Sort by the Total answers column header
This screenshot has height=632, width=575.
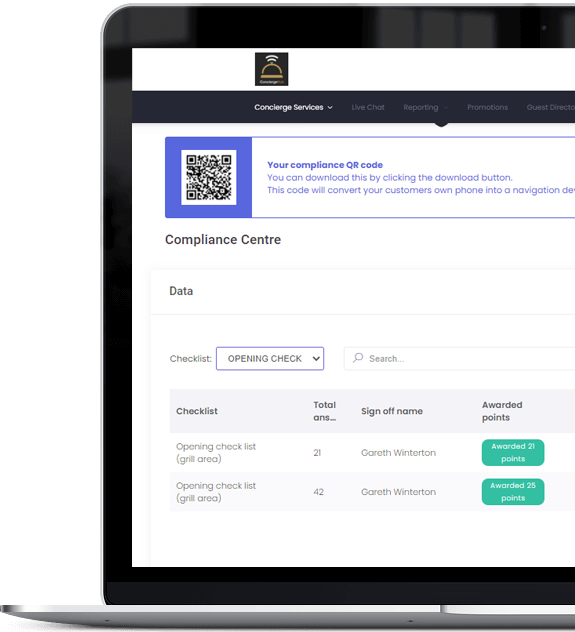tap(324, 411)
